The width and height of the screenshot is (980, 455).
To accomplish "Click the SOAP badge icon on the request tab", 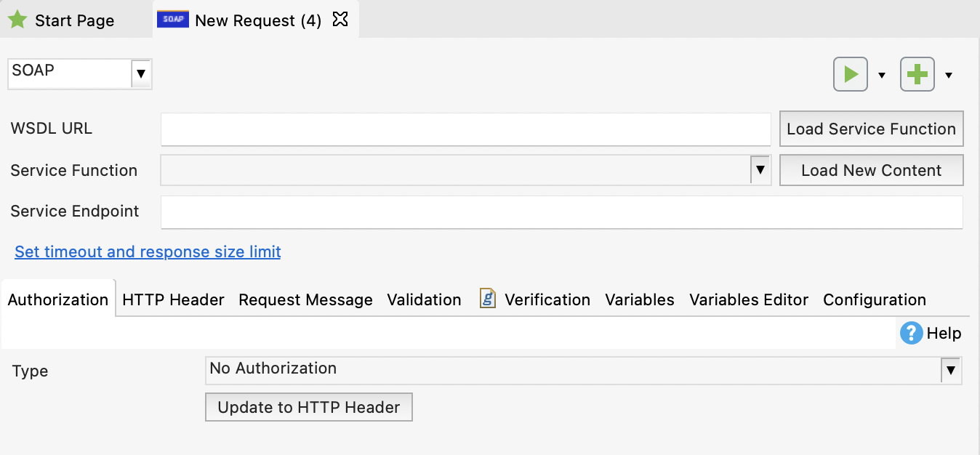I will [x=172, y=20].
